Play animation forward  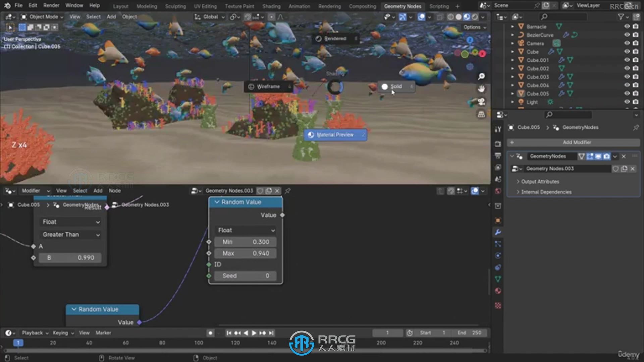[x=254, y=333]
